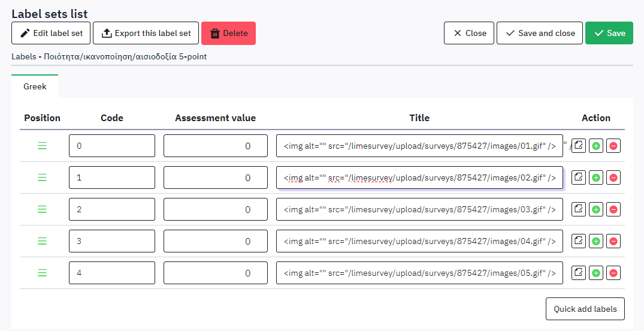Open editor popup icon for label code 0
This screenshot has width=644, height=331.
pyautogui.click(x=578, y=146)
